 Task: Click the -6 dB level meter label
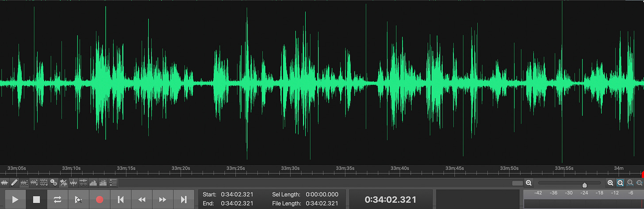[630, 193]
